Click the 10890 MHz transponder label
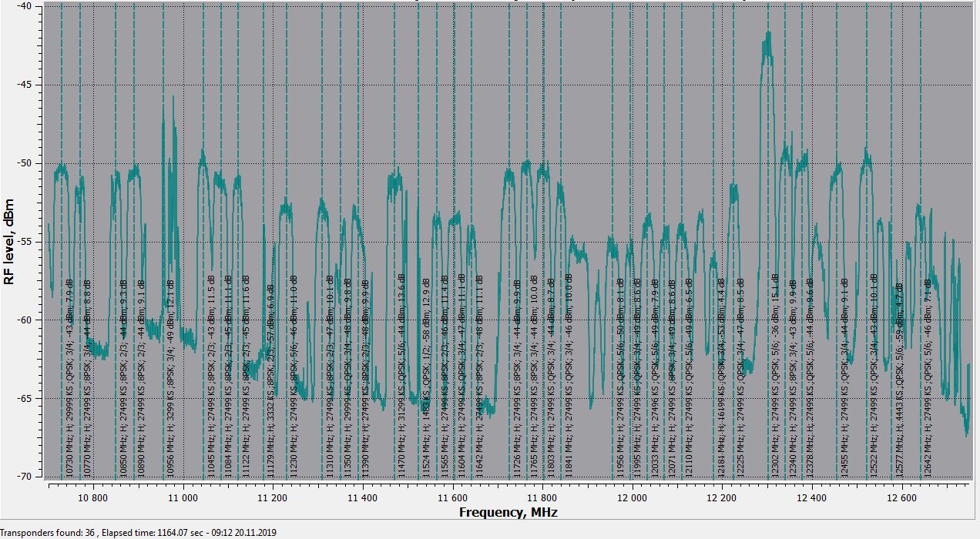The image size is (980, 539). pos(141,377)
